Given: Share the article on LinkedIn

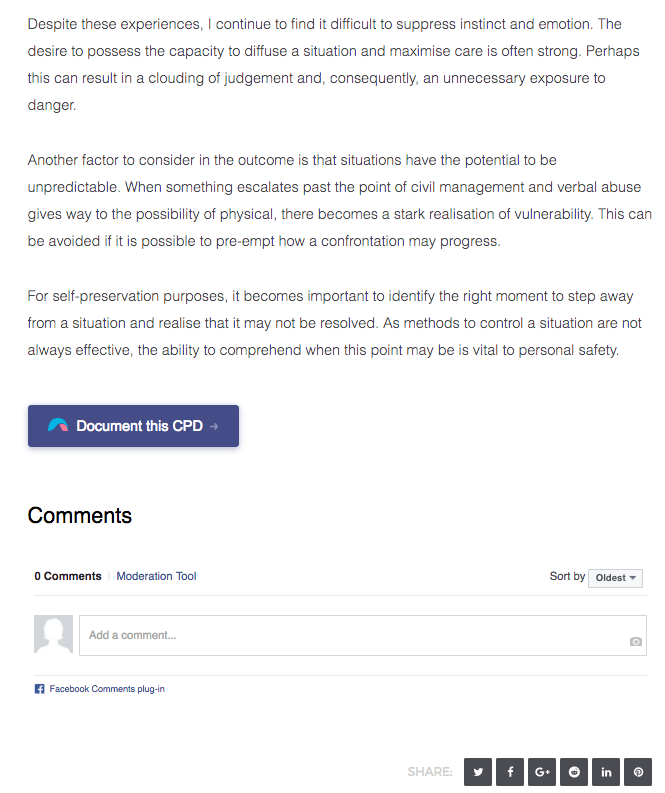Looking at the screenshot, I should pos(606,772).
